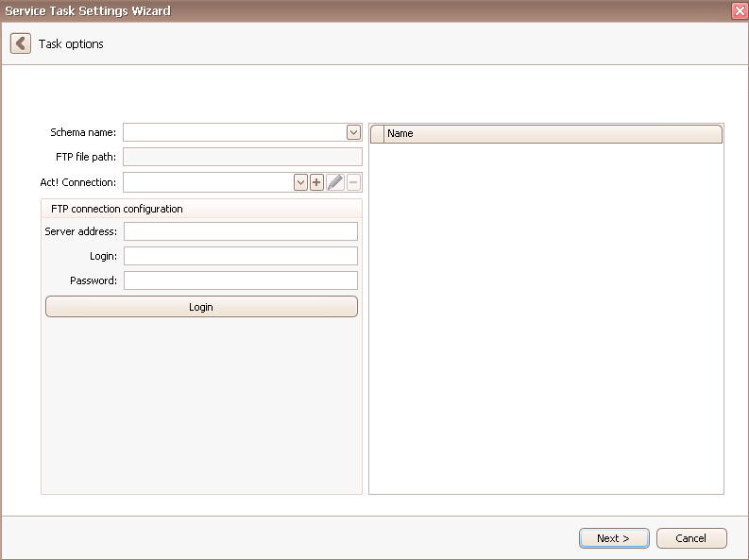Click the FTP connection configuration group header

pyautogui.click(x=201, y=209)
